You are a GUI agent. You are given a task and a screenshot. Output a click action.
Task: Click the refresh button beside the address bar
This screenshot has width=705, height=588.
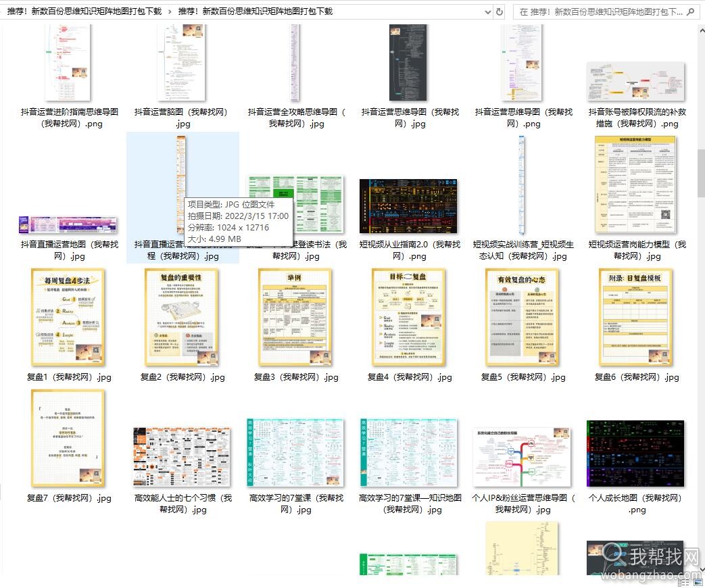click(x=499, y=11)
